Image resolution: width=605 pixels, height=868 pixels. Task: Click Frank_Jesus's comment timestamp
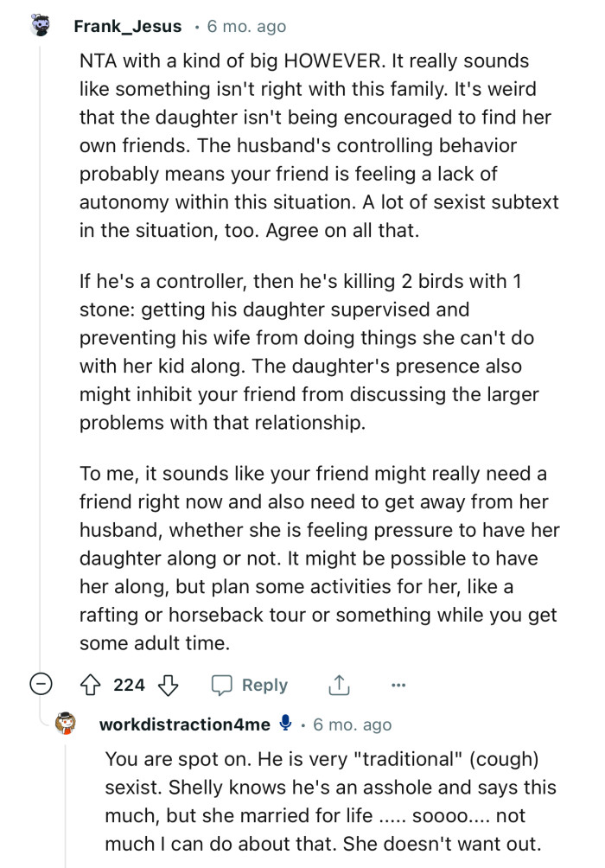point(247,26)
